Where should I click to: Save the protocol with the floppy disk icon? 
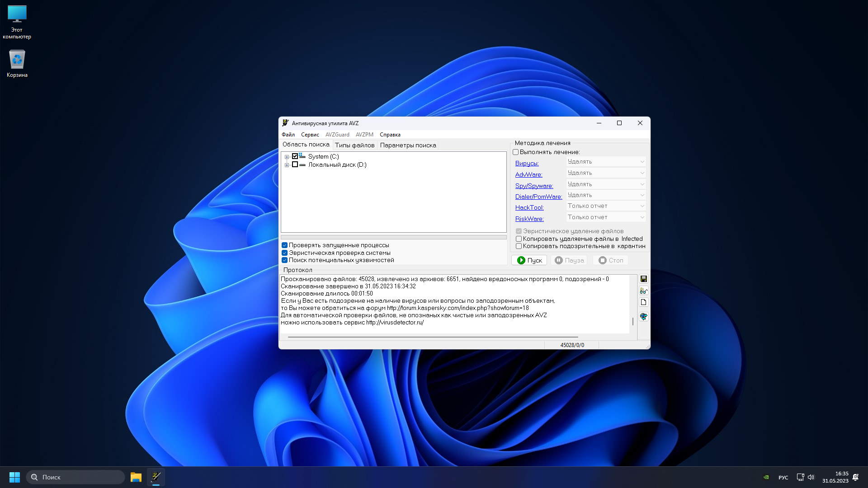coord(643,279)
